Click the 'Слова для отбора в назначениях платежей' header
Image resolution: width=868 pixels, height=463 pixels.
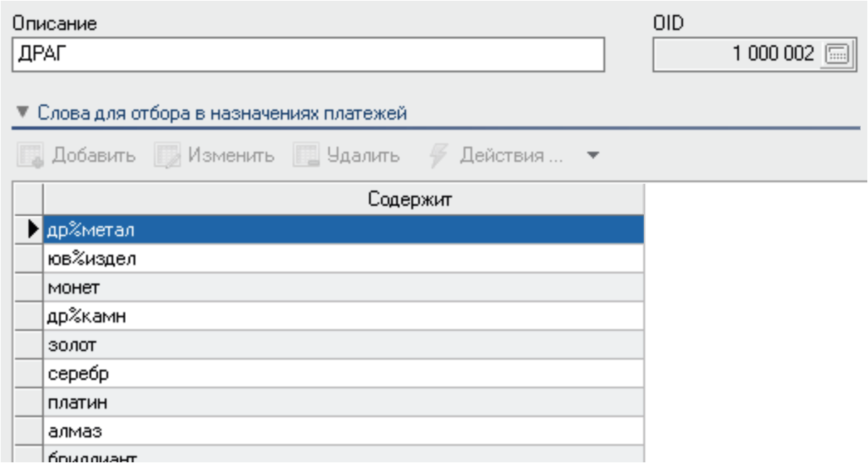tap(222, 114)
